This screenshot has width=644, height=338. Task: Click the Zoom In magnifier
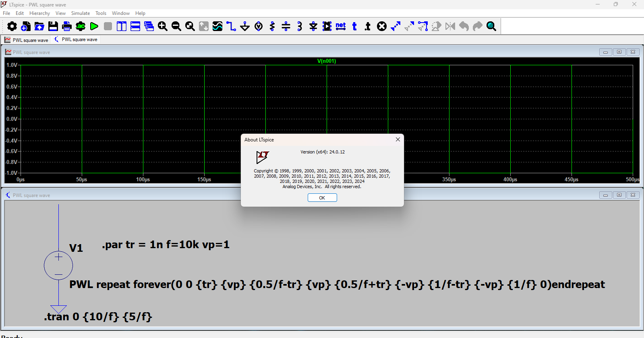pos(163,26)
